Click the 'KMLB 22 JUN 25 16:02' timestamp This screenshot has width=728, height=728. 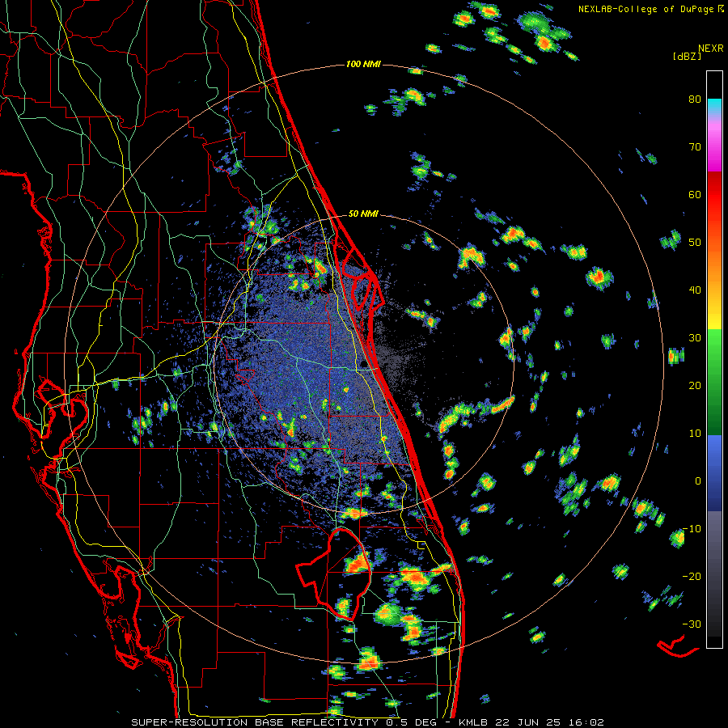tap(531, 722)
